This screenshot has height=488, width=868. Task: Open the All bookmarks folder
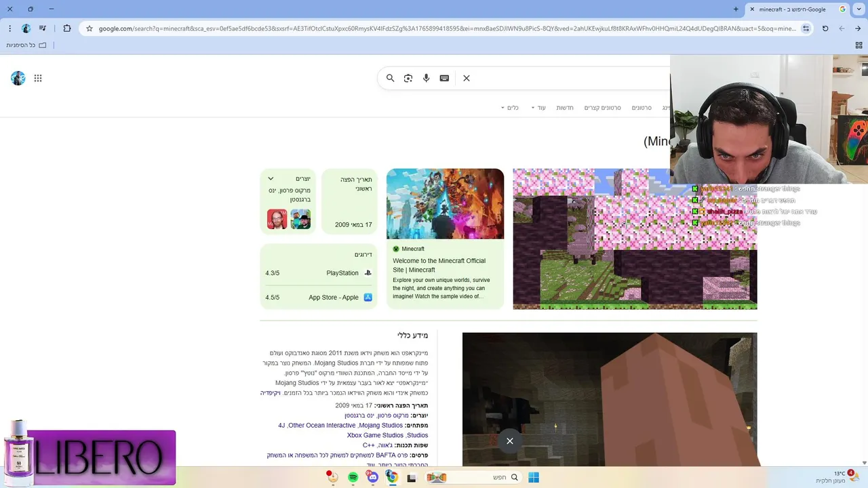pos(26,45)
